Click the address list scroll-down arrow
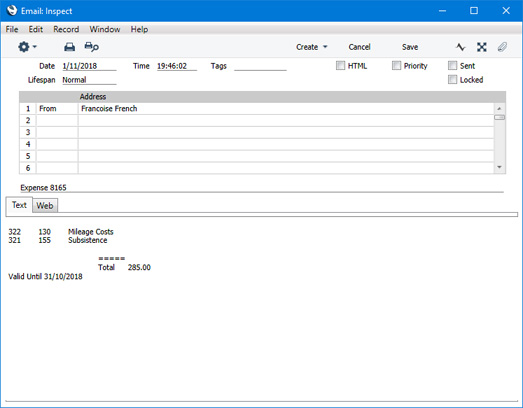Screen dimensions: 523x408 click(x=499, y=167)
